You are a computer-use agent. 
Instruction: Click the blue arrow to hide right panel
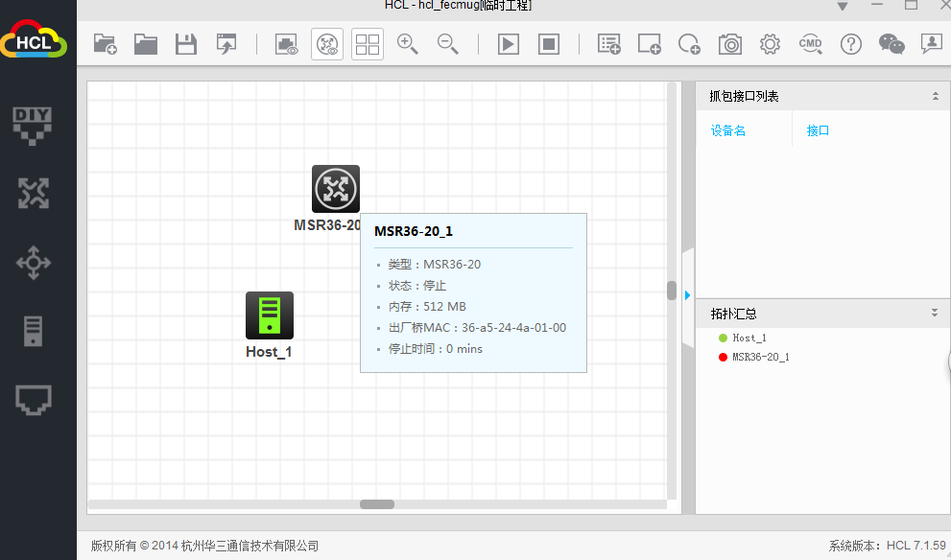click(x=687, y=295)
